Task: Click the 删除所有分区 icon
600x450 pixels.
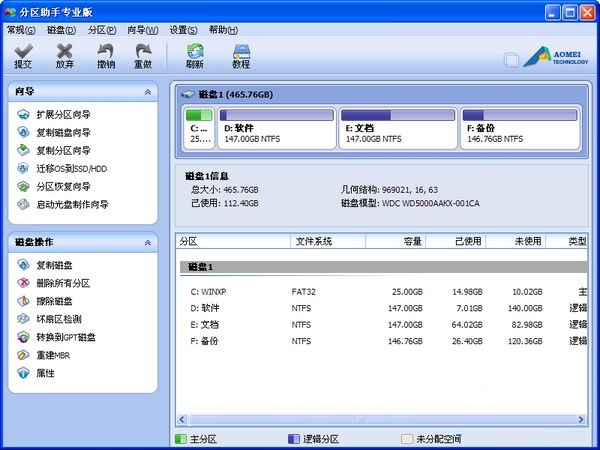Action: click(x=23, y=283)
